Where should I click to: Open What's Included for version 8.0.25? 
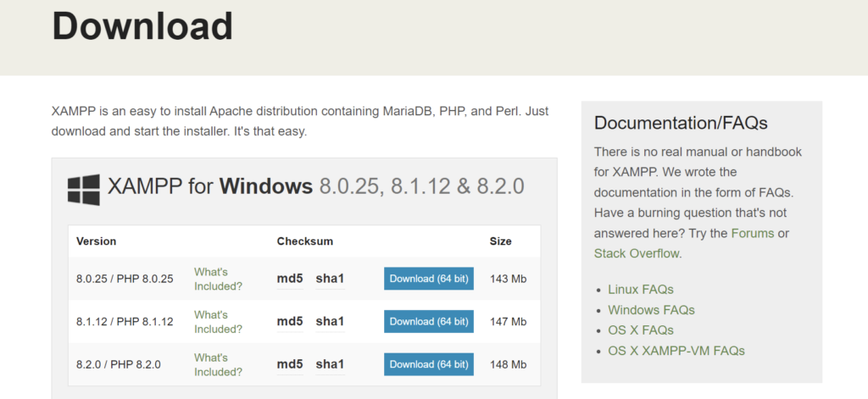218,279
